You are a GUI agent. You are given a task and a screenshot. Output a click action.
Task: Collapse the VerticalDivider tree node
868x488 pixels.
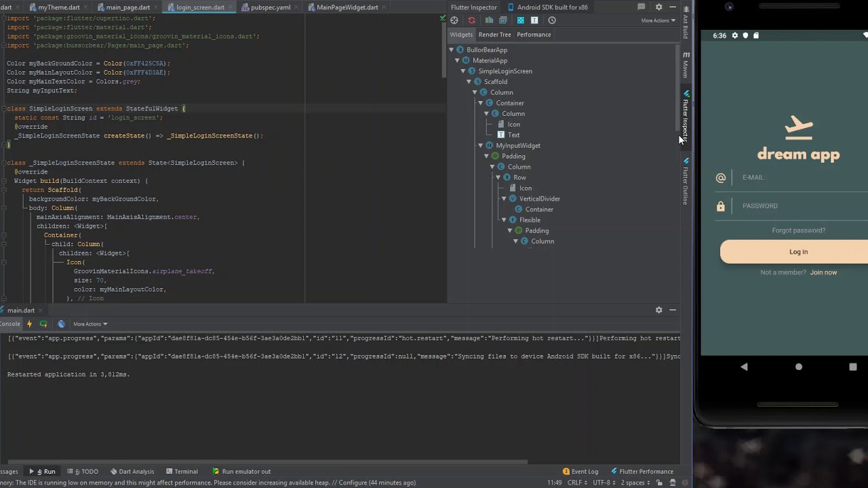pyautogui.click(x=504, y=199)
